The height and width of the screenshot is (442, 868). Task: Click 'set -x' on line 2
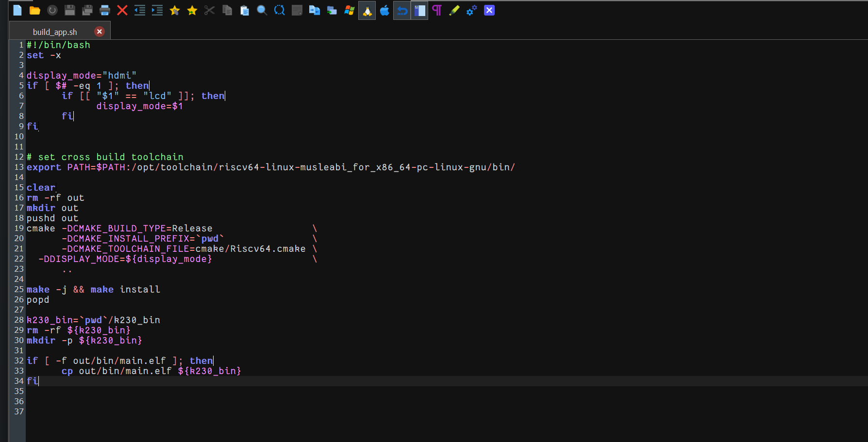click(x=44, y=55)
